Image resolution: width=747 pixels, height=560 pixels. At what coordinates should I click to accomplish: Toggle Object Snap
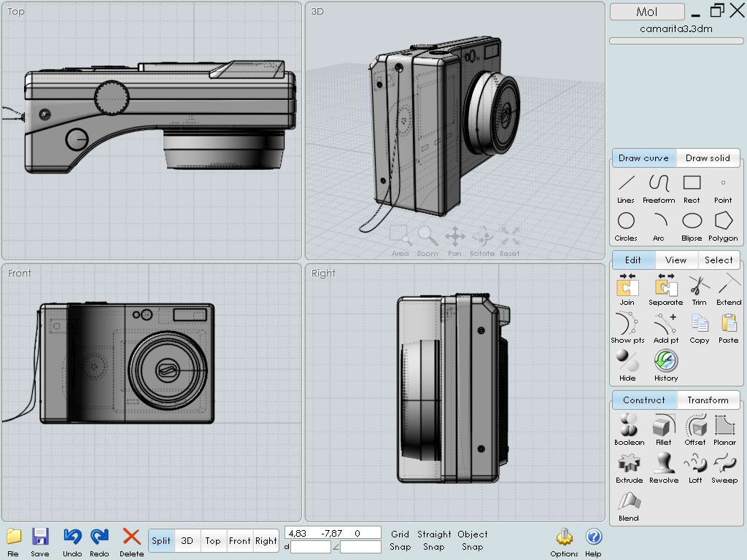[473, 540]
